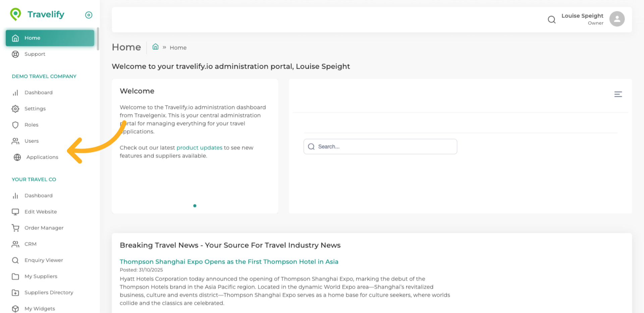Follow the product updates link
The width and height of the screenshot is (644, 313).
199,148
